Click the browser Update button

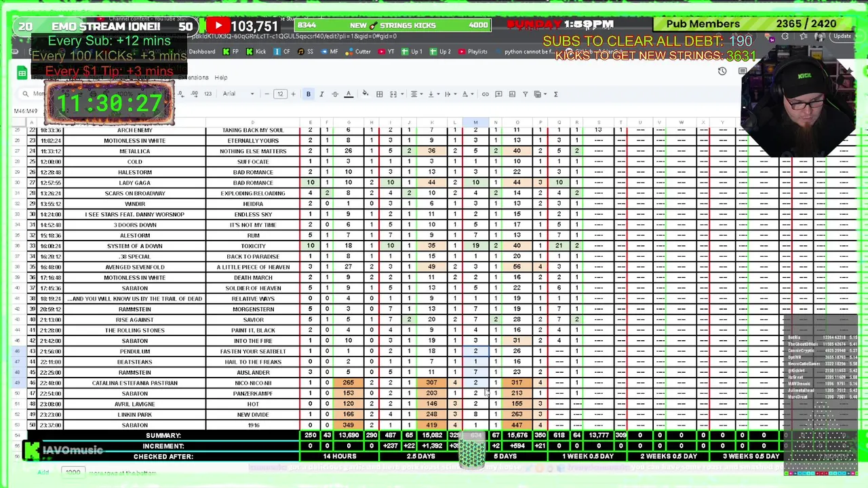[x=842, y=37]
